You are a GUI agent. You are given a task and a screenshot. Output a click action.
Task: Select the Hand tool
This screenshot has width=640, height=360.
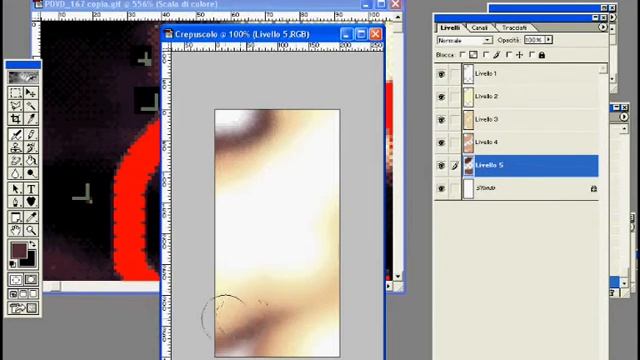pyautogui.click(x=16, y=230)
